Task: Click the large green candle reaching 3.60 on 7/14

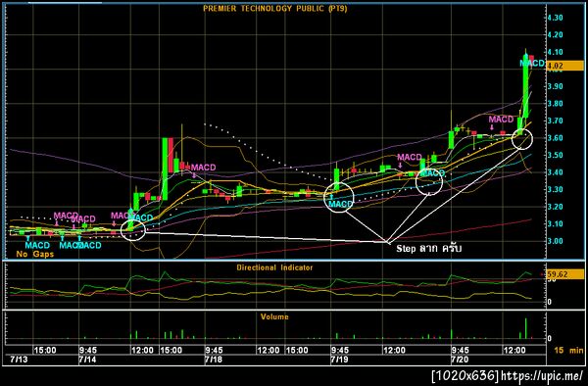Action: (165, 169)
